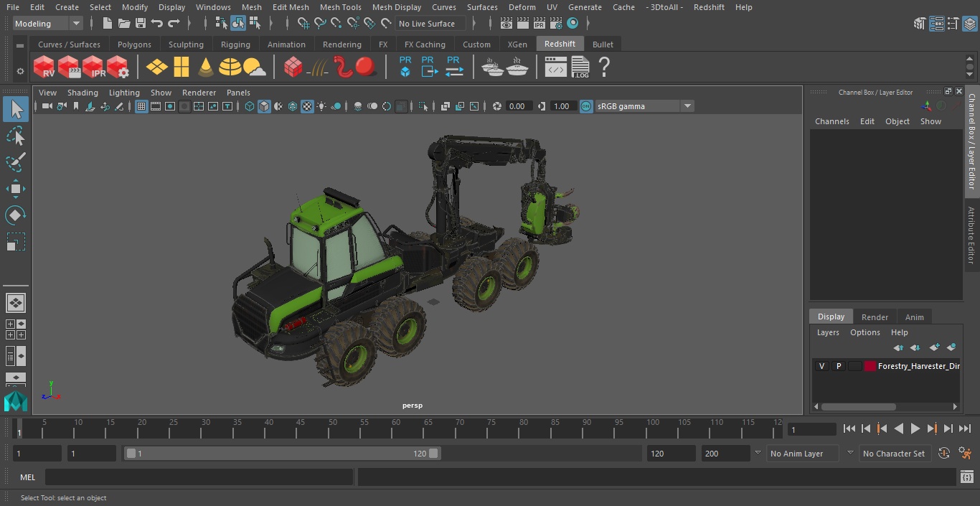Viewport: 980px width, 506px height.
Task: Open shelf options gear menu
Action: coord(20,71)
